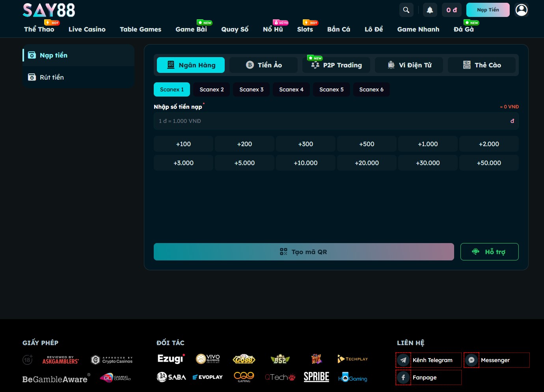The width and height of the screenshot is (544, 392).
Task: Generate code with Tạo mã QR
Action: pyautogui.click(x=304, y=252)
